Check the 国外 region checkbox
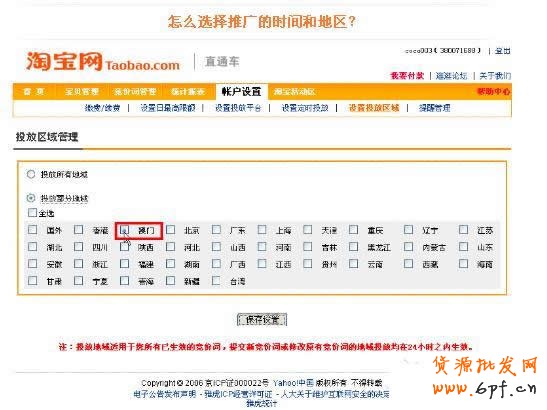Screen dimensions: 547x410 (32, 230)
